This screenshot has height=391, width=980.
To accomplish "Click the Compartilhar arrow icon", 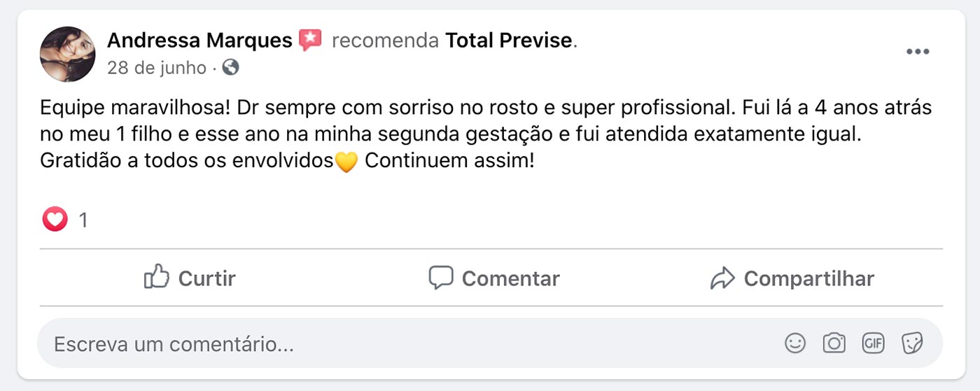I will [722, 278].
